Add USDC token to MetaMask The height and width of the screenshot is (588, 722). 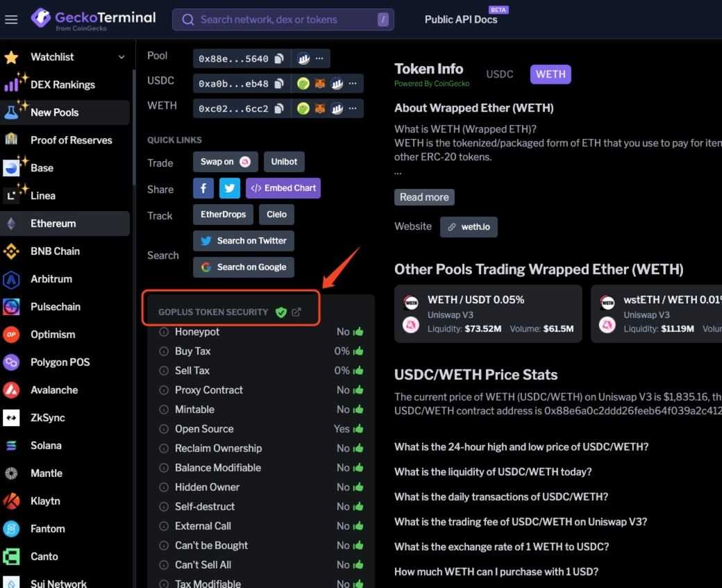click(319, 83)
